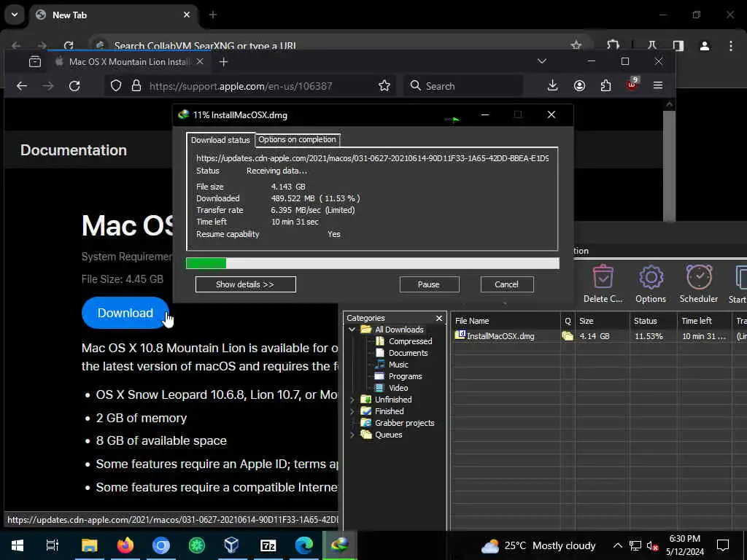Switch to Options on completion tab
747x560 pixels.
pyautogui.click(x=298, y=139)
